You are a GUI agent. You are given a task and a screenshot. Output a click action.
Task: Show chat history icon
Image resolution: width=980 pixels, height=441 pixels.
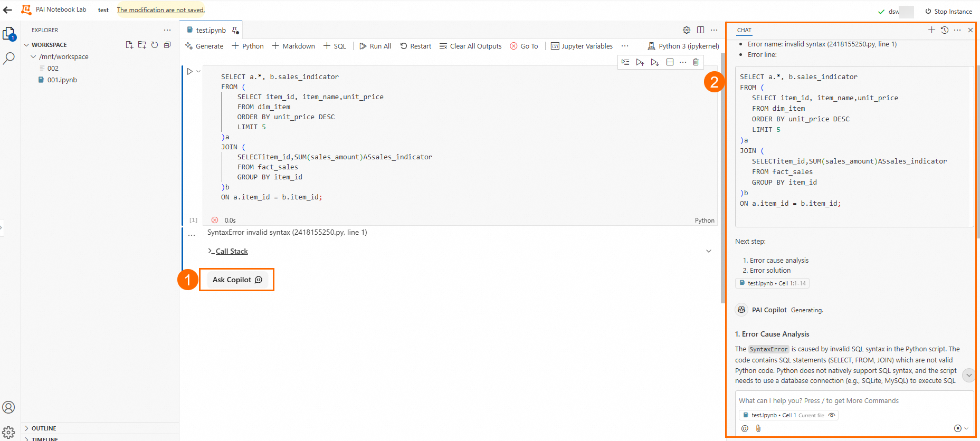click(945, 30)
